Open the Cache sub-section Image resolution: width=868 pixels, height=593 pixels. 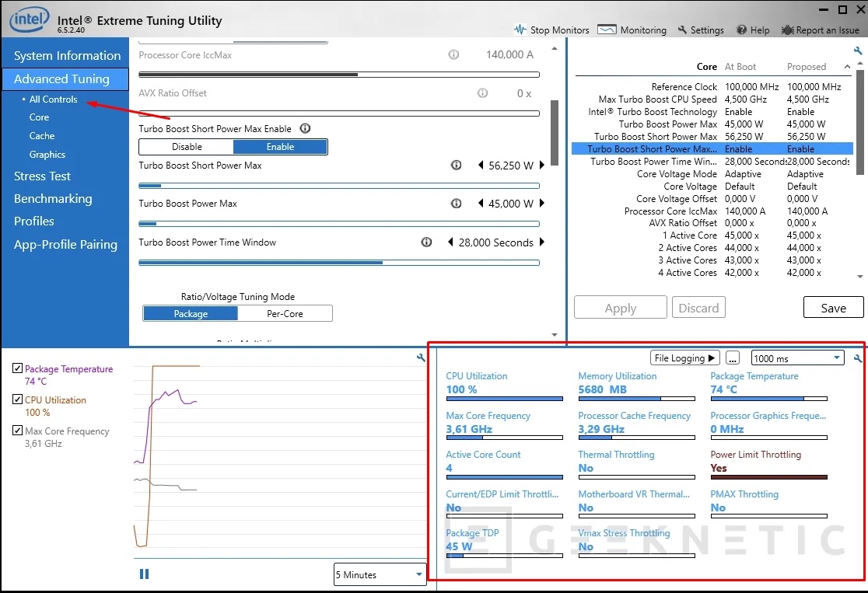[x=41, y=136]
